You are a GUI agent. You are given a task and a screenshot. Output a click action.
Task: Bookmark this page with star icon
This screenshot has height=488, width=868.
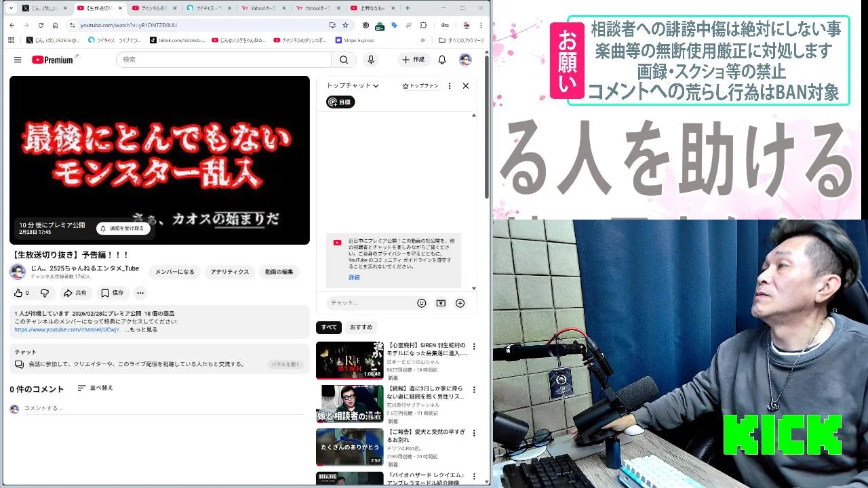click(x=345, y=25)
